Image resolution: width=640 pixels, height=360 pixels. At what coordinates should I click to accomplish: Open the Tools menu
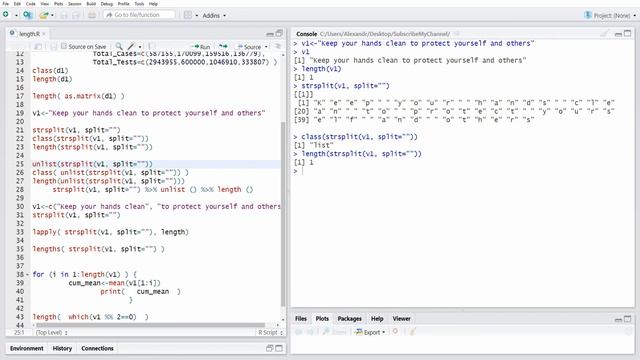pyautogui.click(x=139, y=4)
